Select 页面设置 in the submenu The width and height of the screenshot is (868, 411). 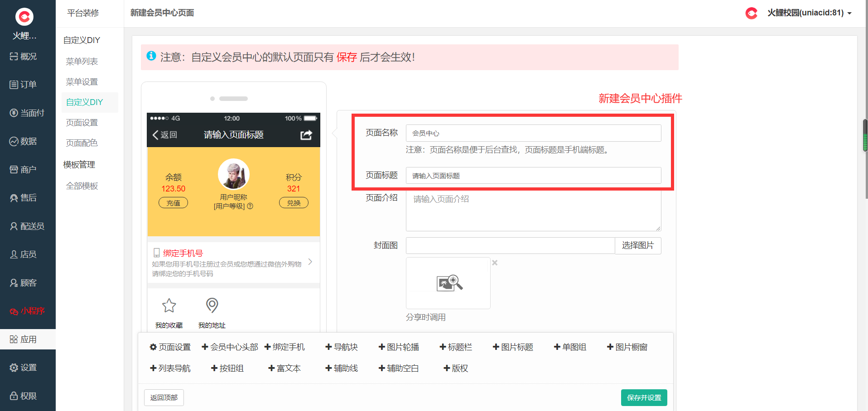[82, 123]
